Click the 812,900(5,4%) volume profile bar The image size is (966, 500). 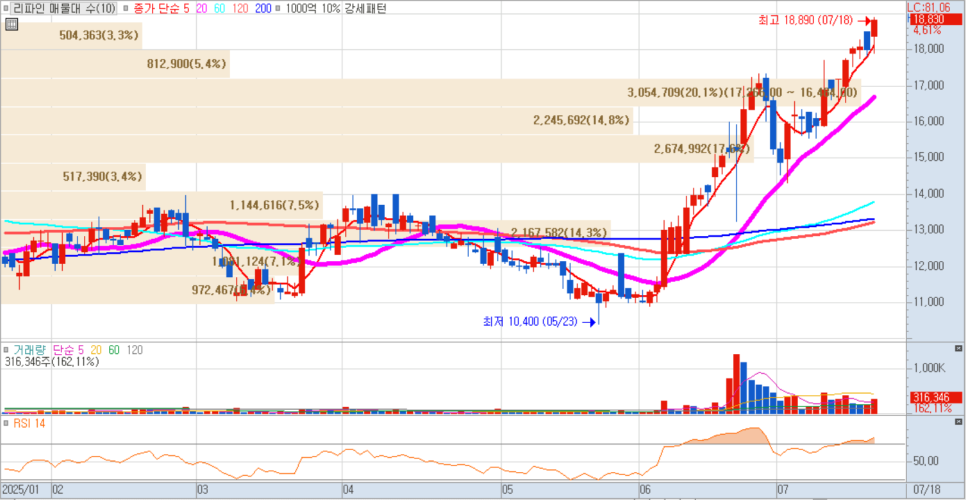click(115, 64)
